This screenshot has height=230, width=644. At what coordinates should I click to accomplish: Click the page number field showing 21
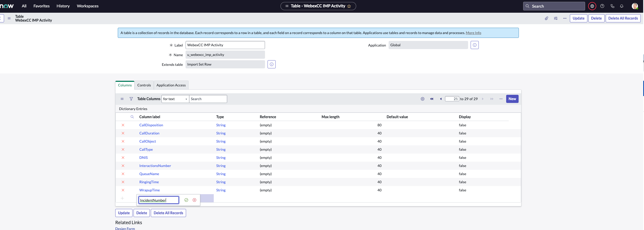coord(452,99)
